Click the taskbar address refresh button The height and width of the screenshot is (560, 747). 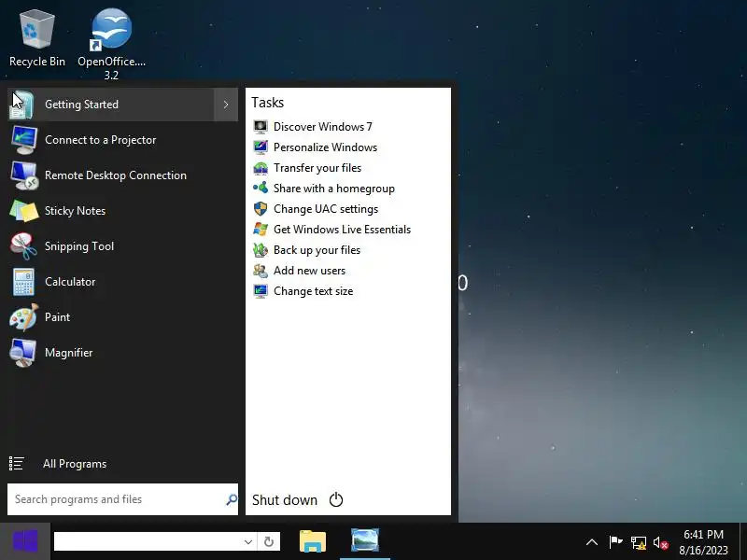[269, 541]
